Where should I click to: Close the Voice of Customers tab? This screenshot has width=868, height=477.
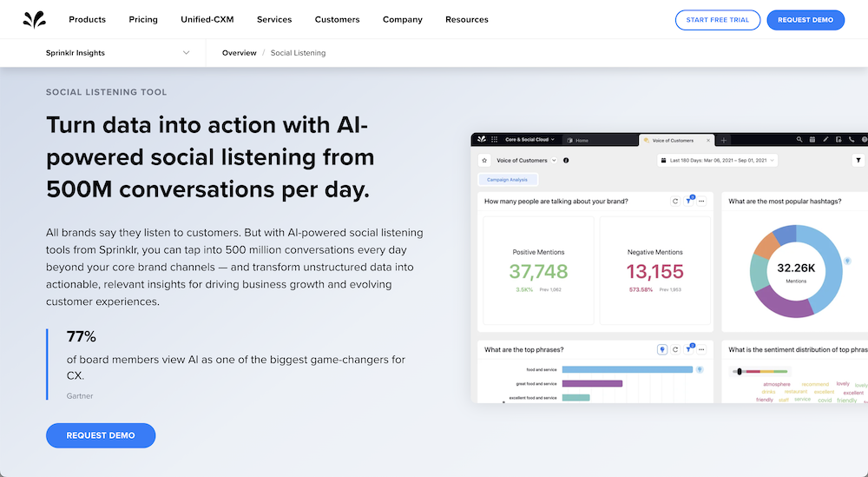point(708,140)
